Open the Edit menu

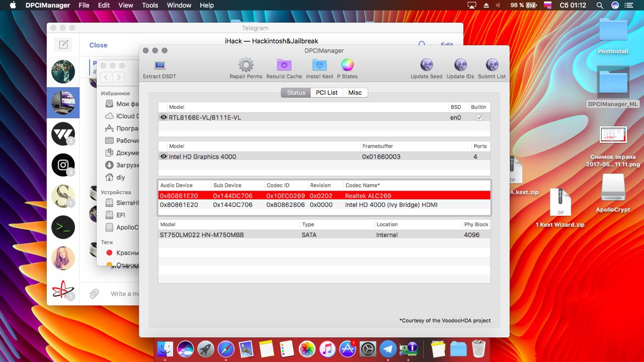pyautogui.click(x=104, y=5)
